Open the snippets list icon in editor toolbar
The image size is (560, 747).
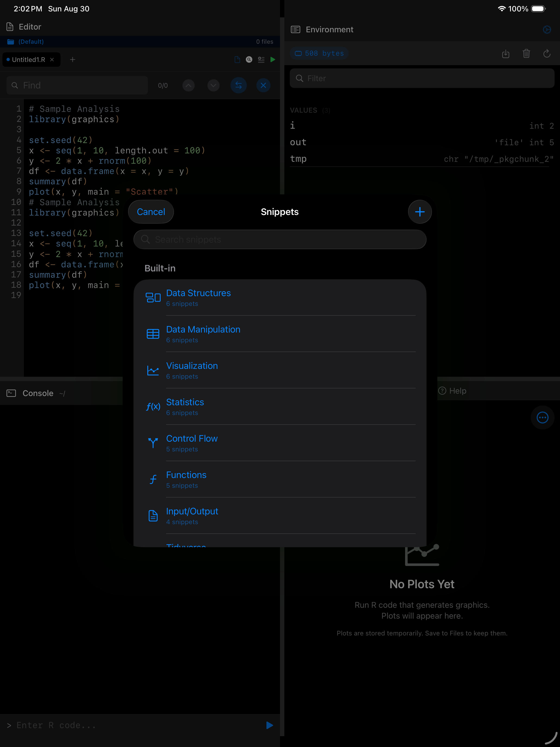261,59
